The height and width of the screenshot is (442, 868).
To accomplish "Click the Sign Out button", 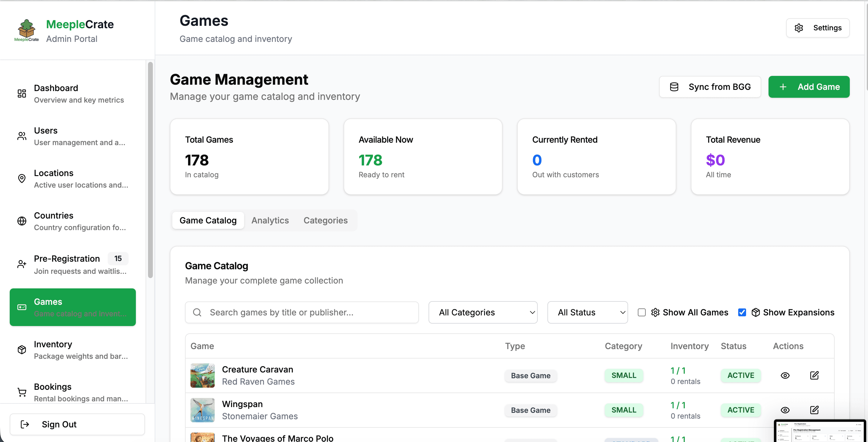I will [77, 424].
